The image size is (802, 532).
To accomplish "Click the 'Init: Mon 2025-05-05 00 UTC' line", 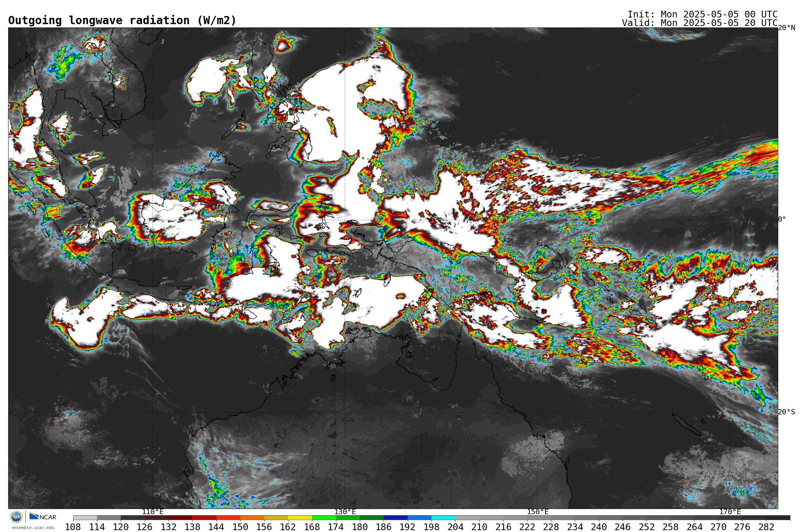I will [702, 14].
